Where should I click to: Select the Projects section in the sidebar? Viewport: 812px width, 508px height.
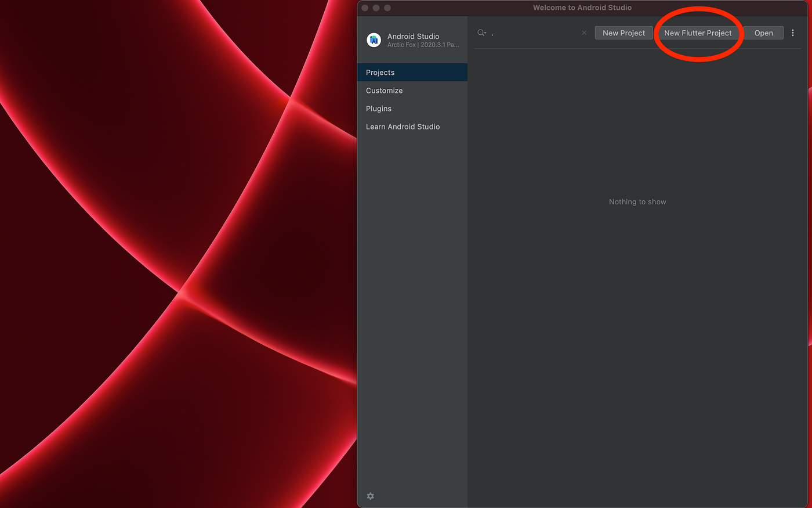pyautogui.click(x=380, y=72)
